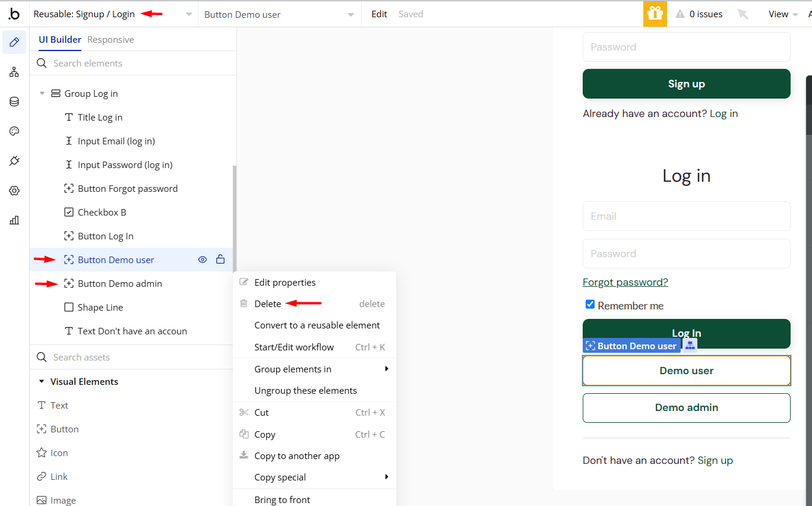
Task: Select Button Log In tree row
Action: click(131, 236)
